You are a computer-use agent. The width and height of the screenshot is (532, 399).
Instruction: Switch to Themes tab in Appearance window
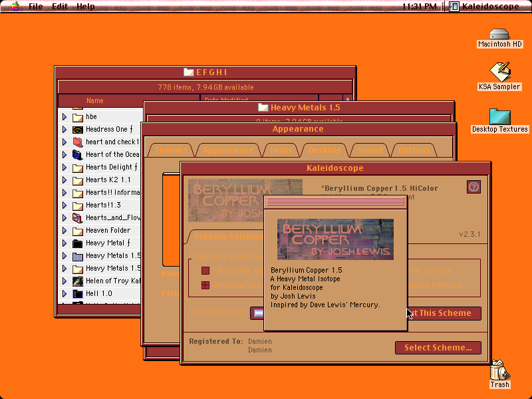pyautogui.click(x=171, y=150)
